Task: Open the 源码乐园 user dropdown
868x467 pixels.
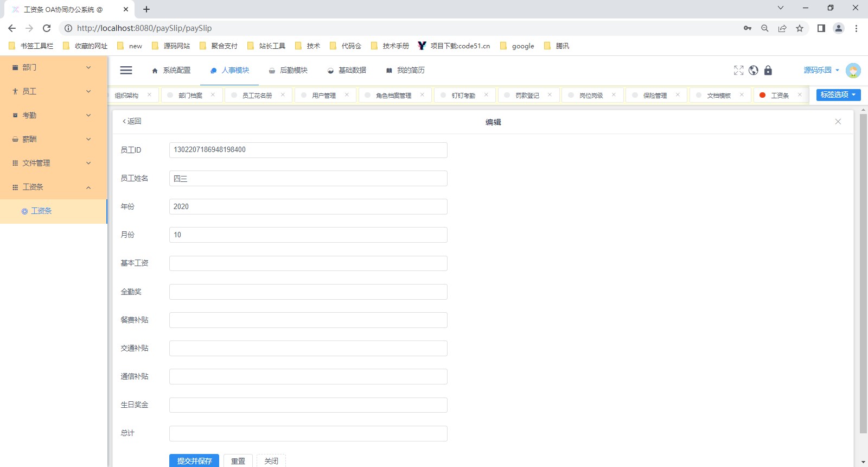Action: tap(821, 70)
